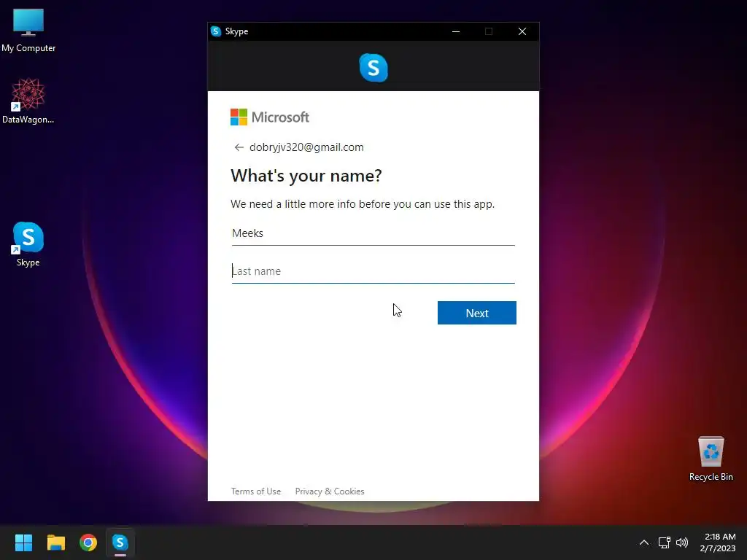Click the heading "What's your name?"

[306, 176]
